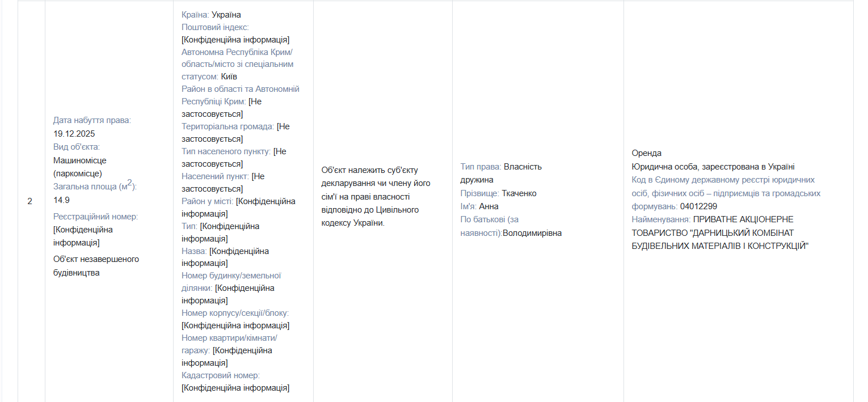Click the country value Україна
The height and width of the screenshot is (402, 868).
pyautogui.click(x=226, y=15)
